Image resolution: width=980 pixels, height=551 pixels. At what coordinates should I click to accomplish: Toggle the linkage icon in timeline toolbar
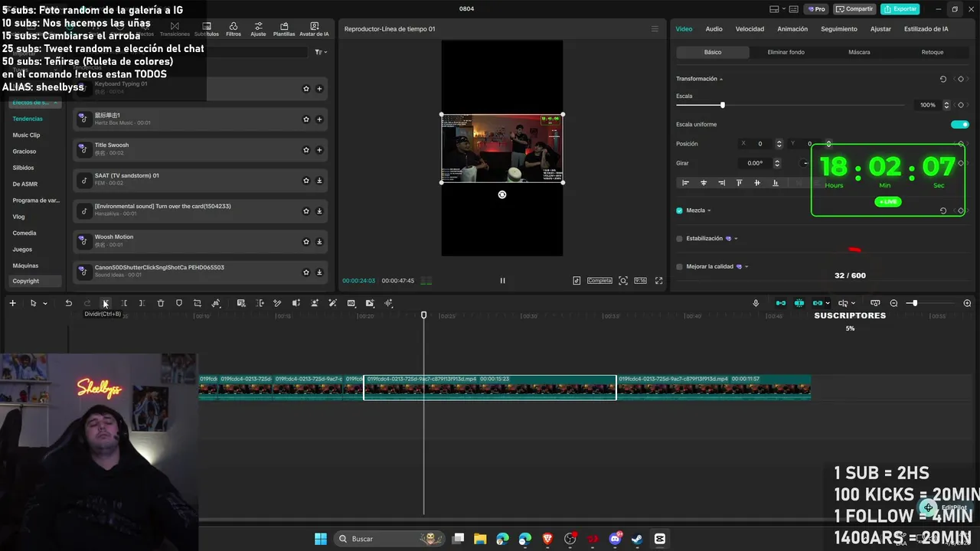[817, 303]
